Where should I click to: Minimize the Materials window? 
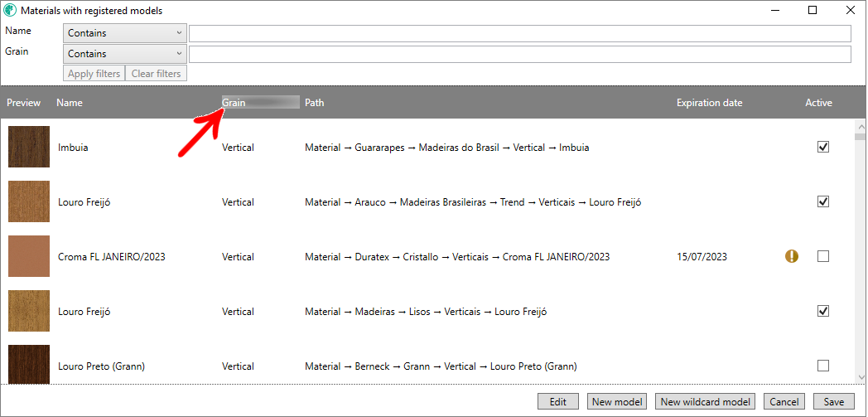[775, 10]
